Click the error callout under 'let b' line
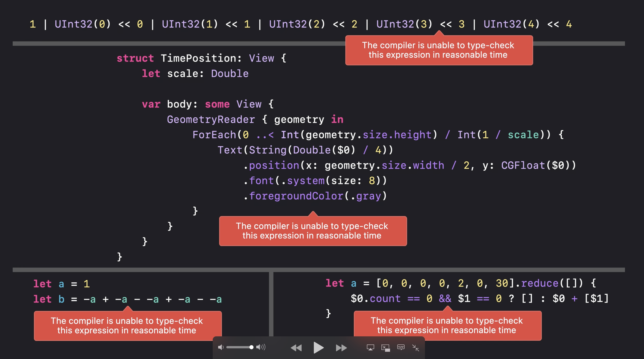The image size is (644, 359). click(x=127, y=325)
